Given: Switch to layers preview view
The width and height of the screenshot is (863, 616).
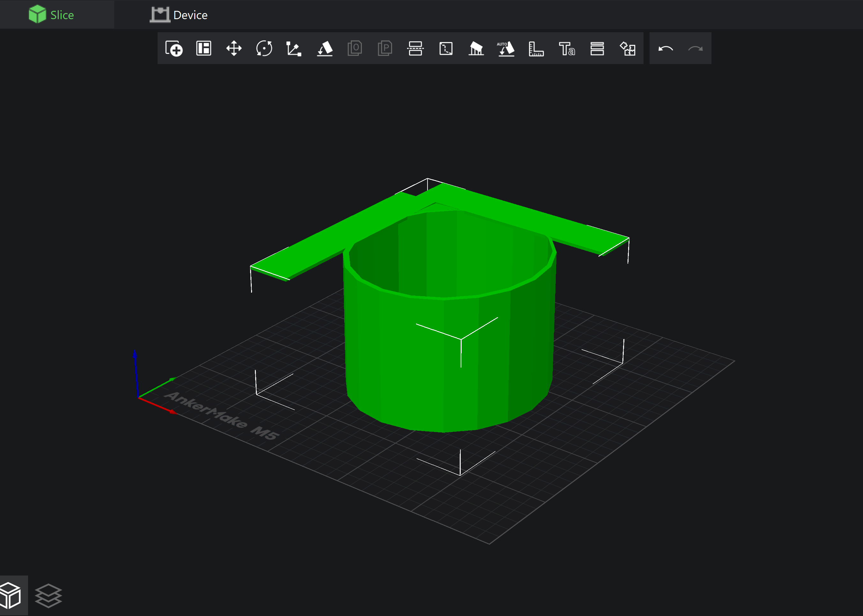Looking at the screenshot, I should click(48, 596).
